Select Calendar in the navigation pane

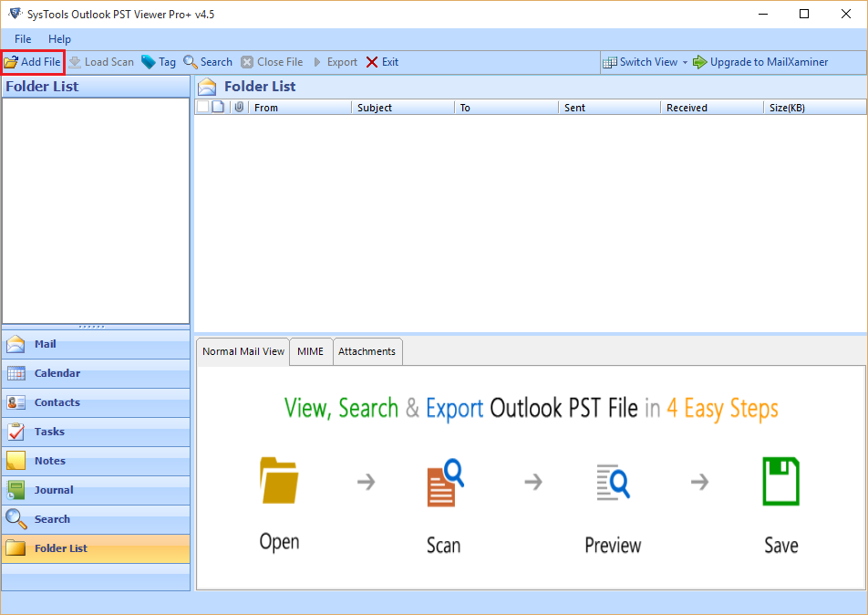pos(96,373)
